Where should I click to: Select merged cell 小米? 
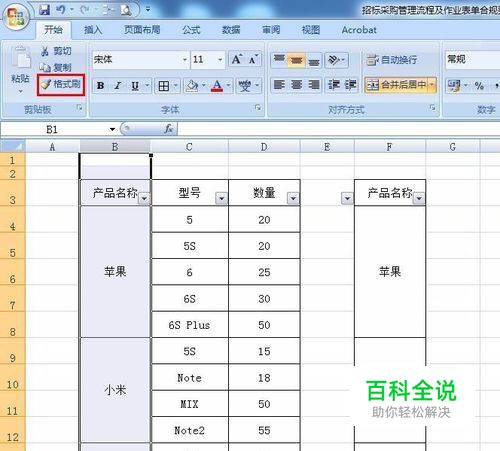(x=115, y=390)
